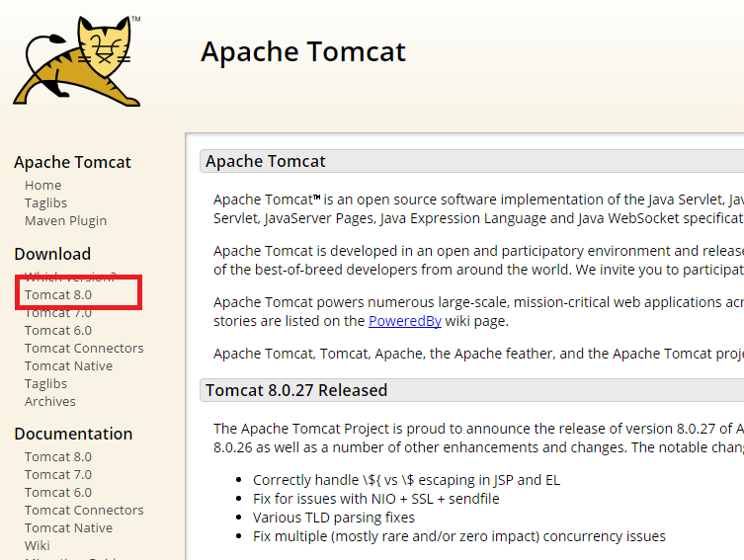This screenshot has height=560, width=744.
Task: Follow the PoweredBy wiki link
Action: coord(405,321)
